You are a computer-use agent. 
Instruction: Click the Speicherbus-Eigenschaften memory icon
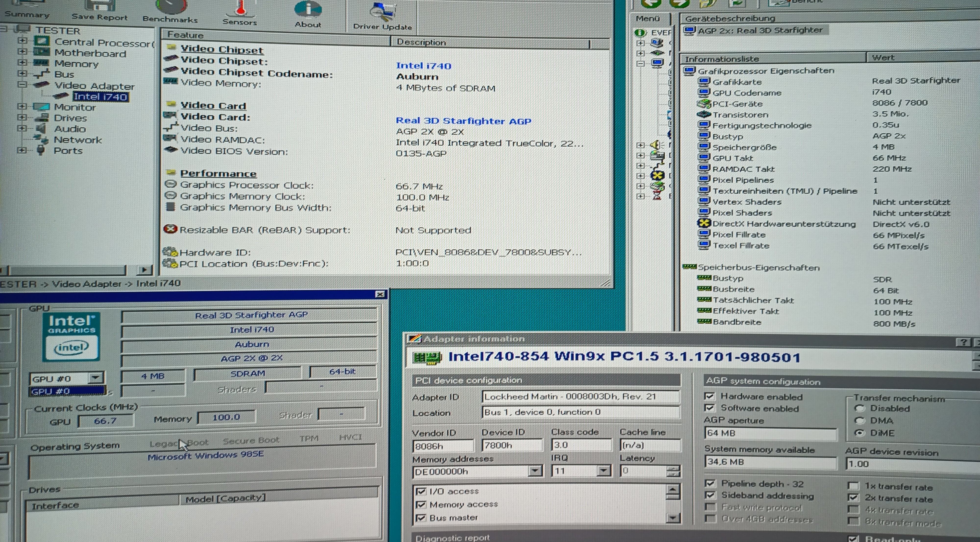pyautogui.click(x=689, y=267)
